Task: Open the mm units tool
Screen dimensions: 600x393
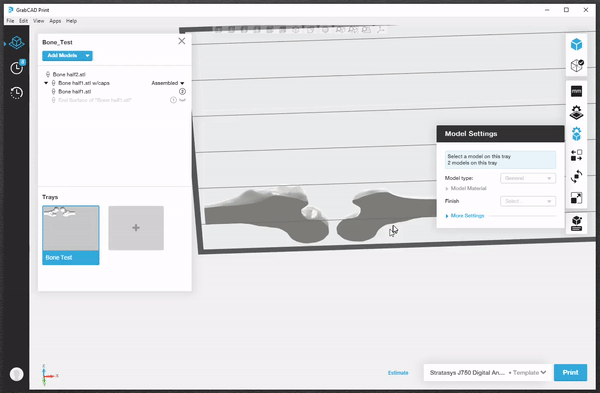Action: click(x=576, y=91)
